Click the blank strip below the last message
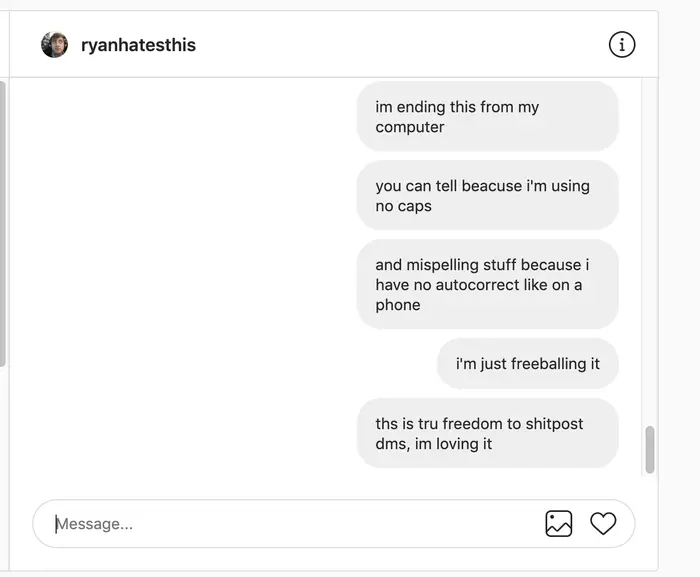700x577 pixels. pos(330,483)
